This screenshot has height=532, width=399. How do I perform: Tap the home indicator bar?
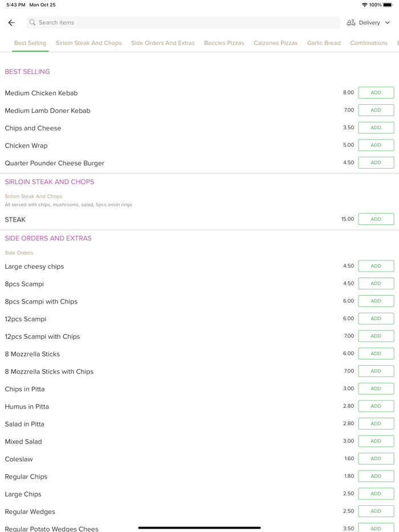(199, 527)
